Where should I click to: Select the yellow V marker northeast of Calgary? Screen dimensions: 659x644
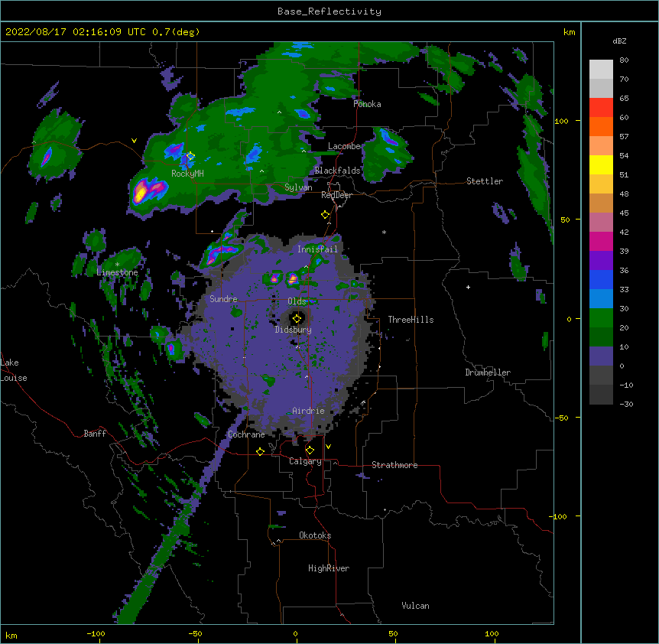pyautogui.click(x=328, y=447)
